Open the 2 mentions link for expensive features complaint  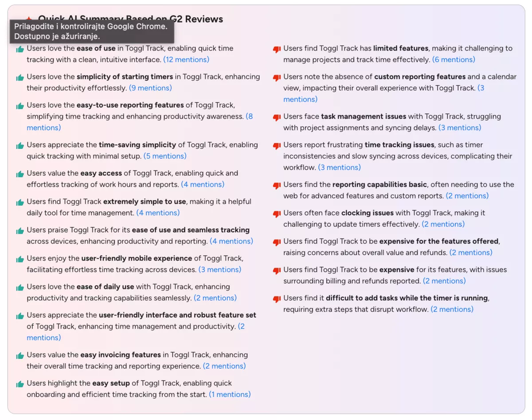tap(471, 253)
